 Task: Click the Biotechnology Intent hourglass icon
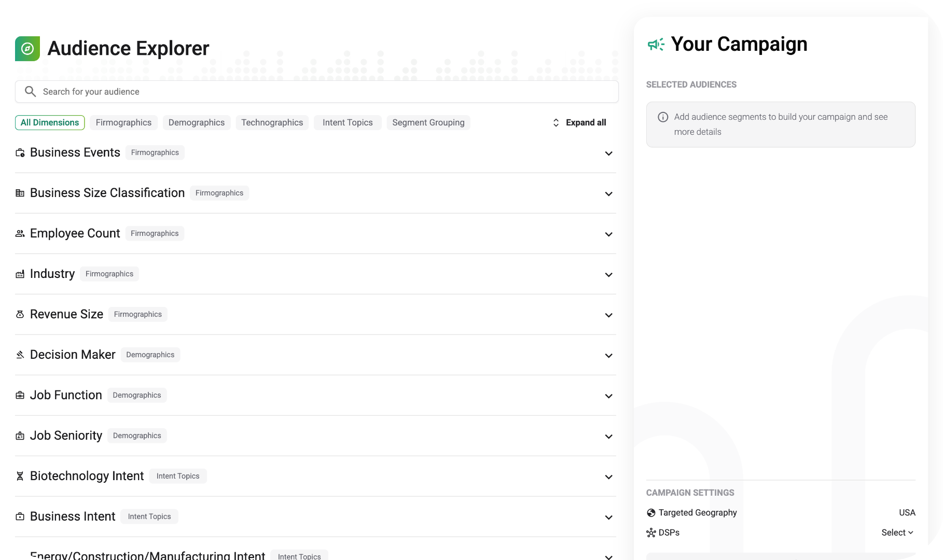20,476
